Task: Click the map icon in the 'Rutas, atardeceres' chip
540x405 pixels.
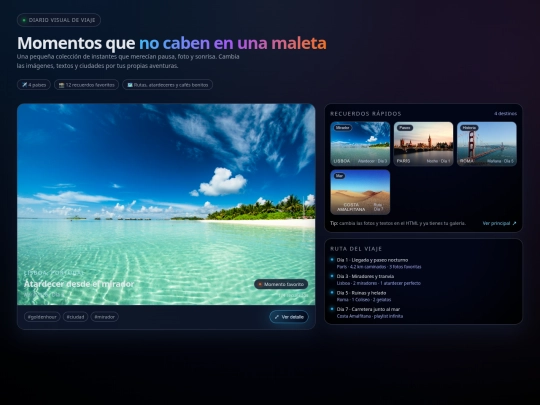Action: [130, 85]
